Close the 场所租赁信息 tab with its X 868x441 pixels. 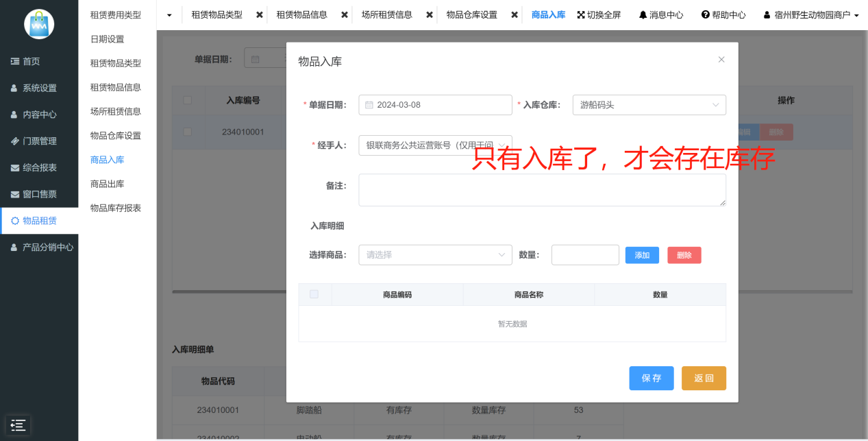click(430, 14)
